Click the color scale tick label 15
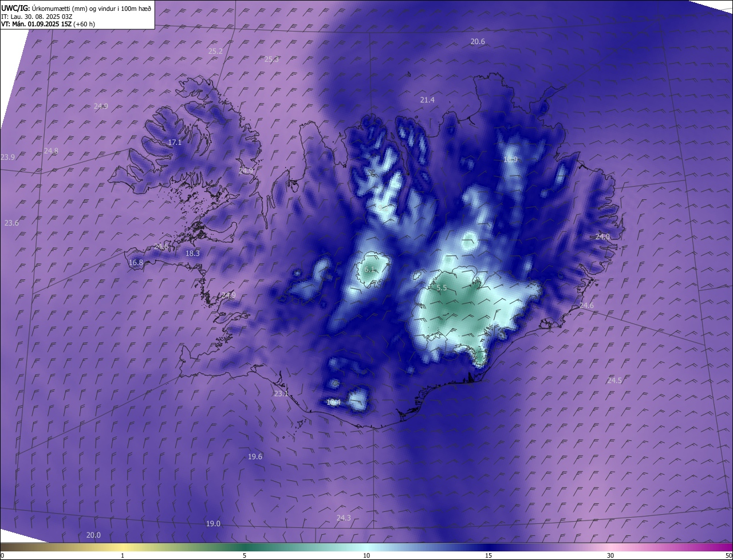The image size is (733, 560). click(488, 555)
